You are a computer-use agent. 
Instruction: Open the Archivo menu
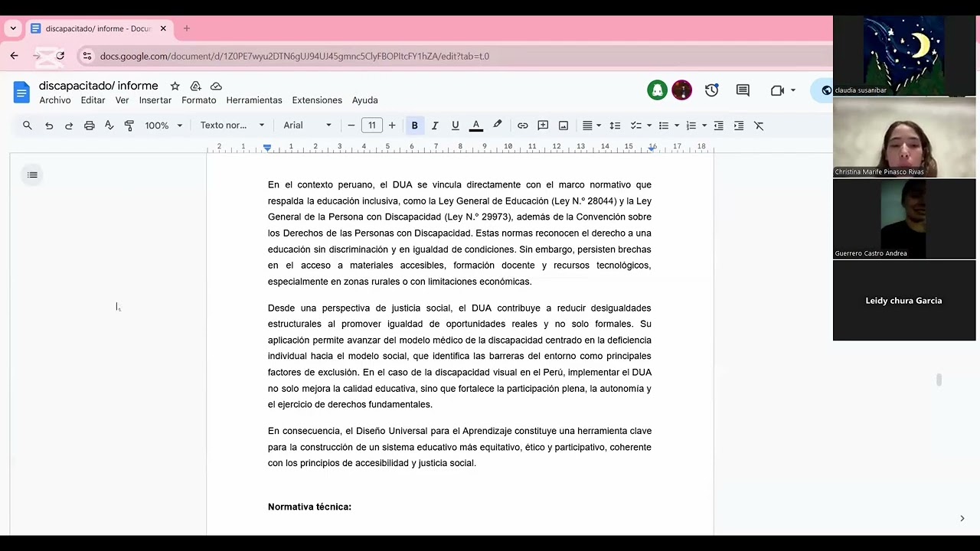click(55, 100)
